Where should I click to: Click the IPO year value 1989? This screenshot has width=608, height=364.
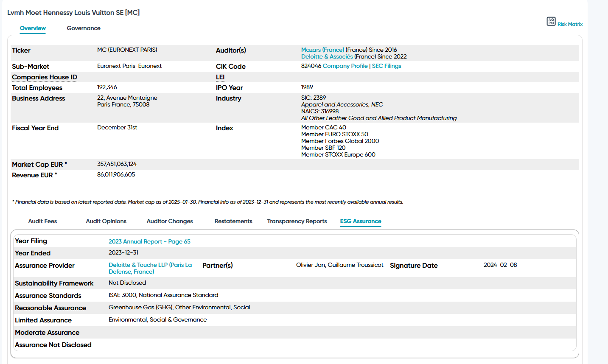(307, 87)
